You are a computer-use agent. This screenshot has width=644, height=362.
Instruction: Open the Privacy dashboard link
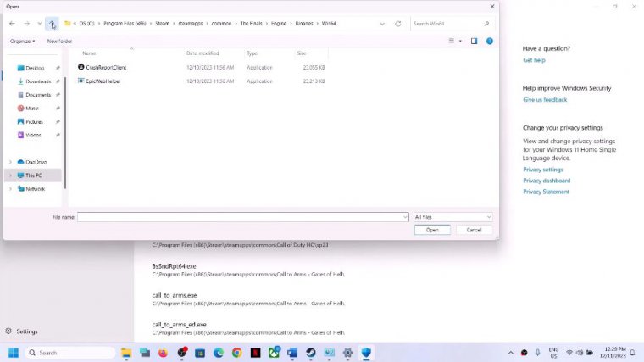547,181
